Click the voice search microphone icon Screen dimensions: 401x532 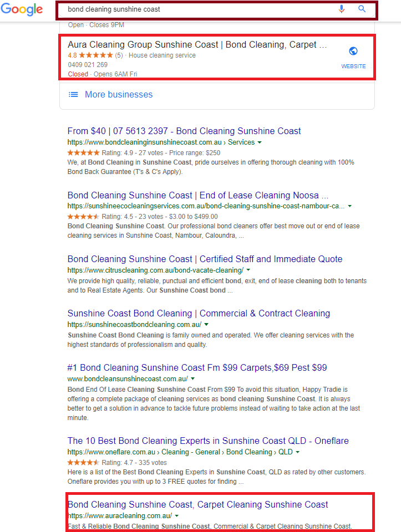coord(341,9)
